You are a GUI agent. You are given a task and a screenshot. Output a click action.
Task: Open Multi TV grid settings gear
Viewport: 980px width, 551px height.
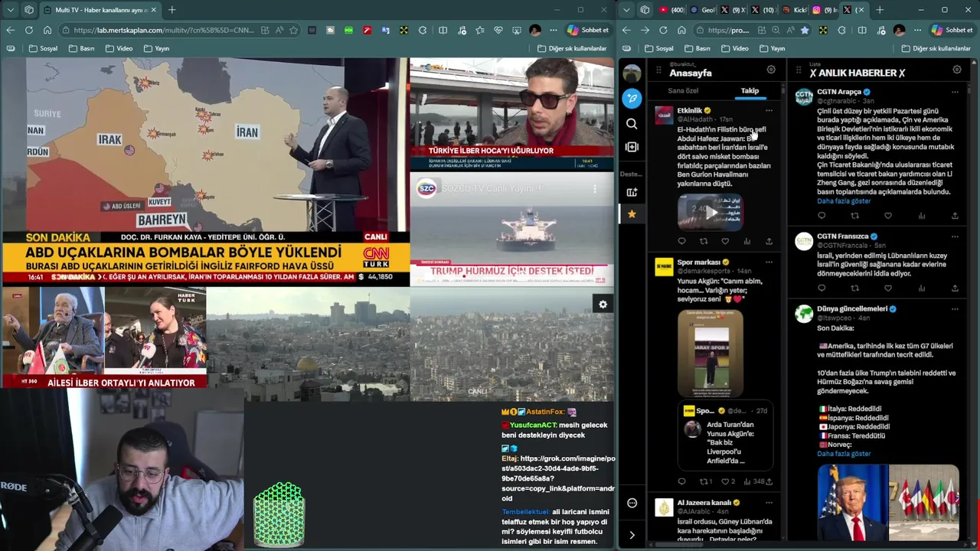603,305
